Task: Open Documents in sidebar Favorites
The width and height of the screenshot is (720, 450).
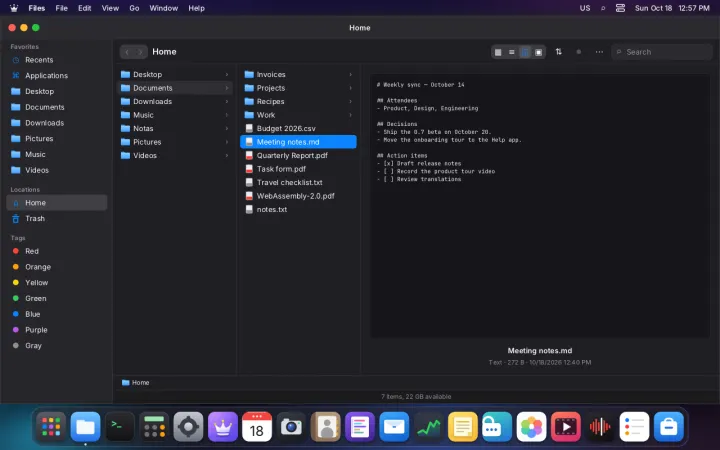Action: pos(56,107)
